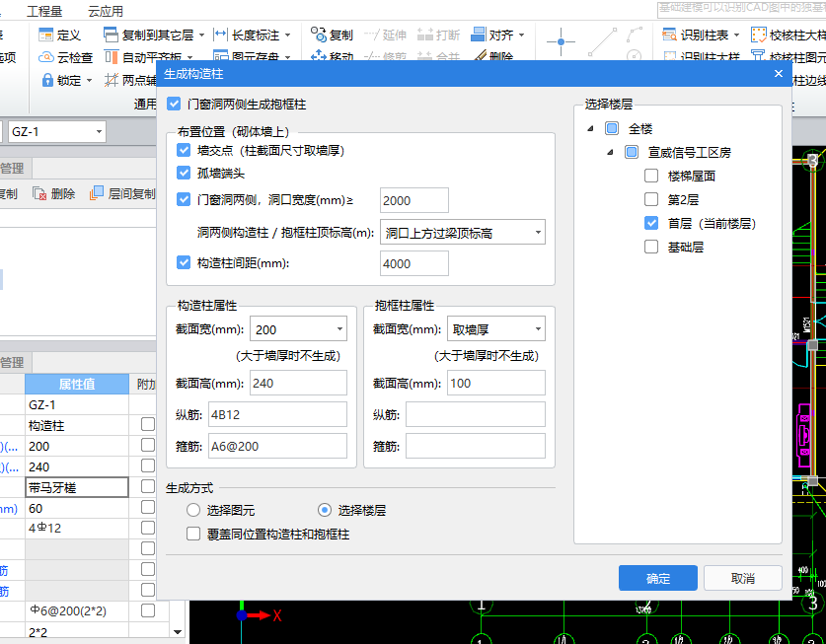Click the empty 抱框柱 纵筋 field

pyautogui.click(x=476, y=414)
